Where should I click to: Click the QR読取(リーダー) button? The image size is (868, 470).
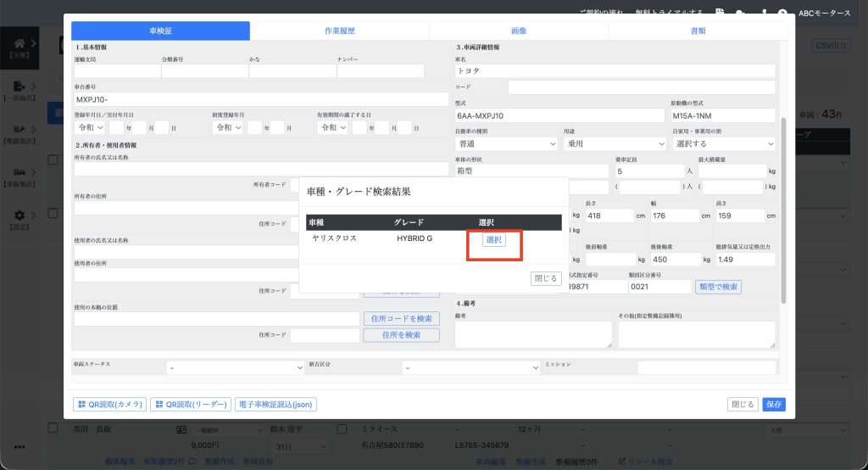(191, 405)
